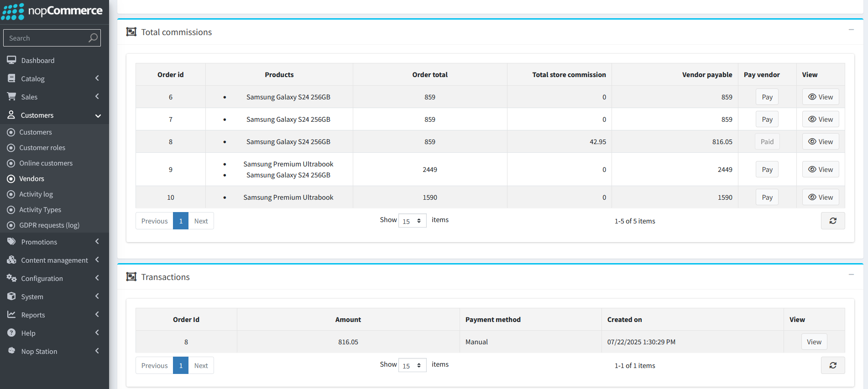Screen dimensions: 868x389
Task: Click the Dashboard monitor icon
Action: coord(11,60)
